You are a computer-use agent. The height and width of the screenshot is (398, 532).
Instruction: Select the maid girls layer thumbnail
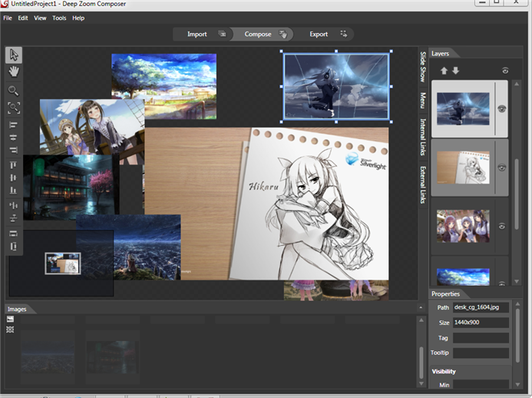(463, 226)
